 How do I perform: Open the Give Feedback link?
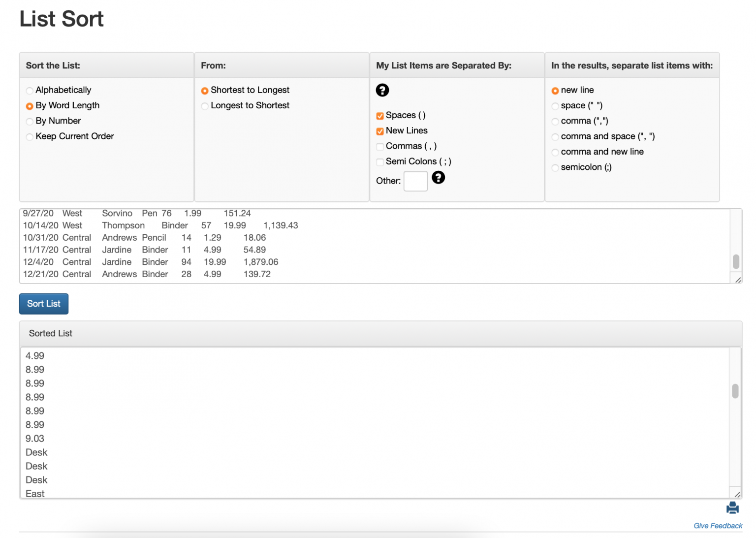tap(718, 526)
